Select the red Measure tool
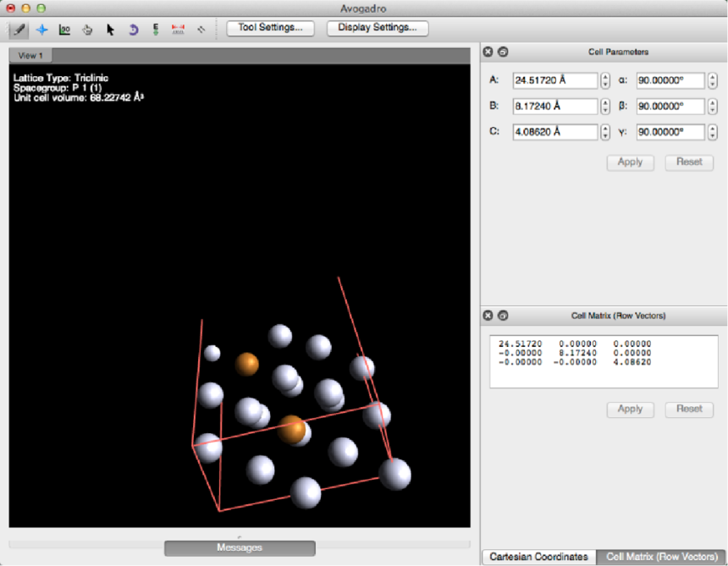 click(179, 29)
